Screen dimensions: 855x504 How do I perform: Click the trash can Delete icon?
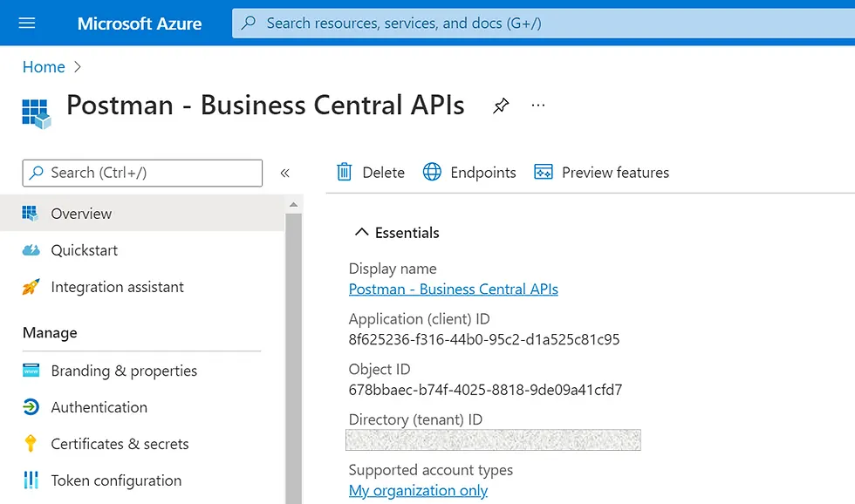[344, 172]
